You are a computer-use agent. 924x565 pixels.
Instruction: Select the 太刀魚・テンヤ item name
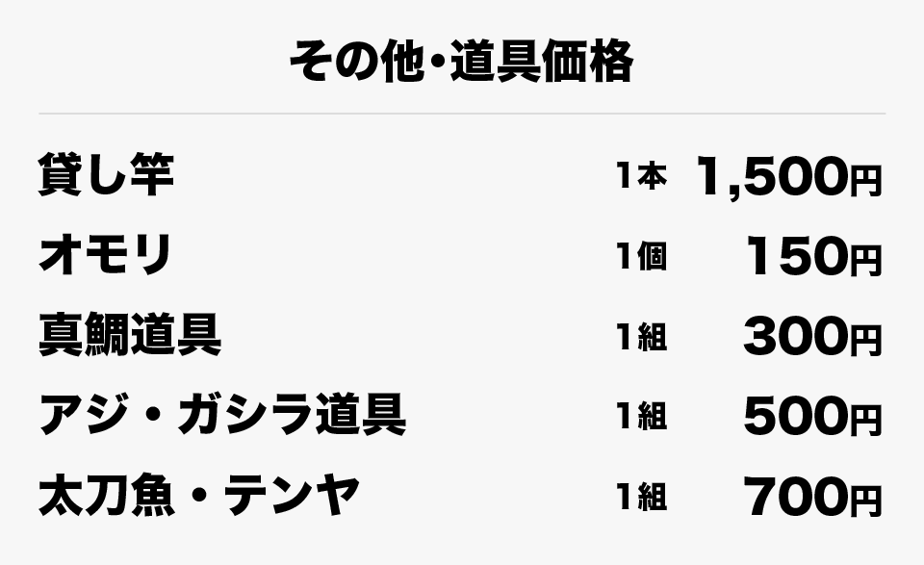pyautogui.click(x=198, y=495)
